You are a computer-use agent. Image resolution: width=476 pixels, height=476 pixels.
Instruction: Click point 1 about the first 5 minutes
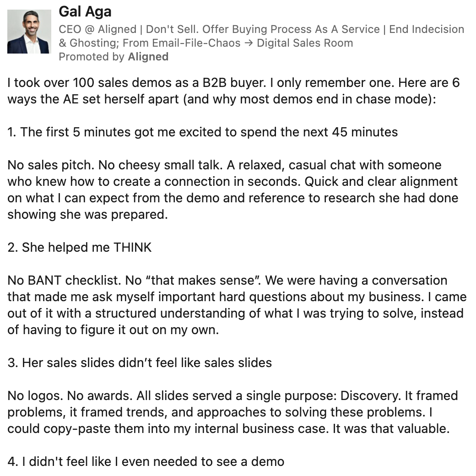tap(202, 132)
